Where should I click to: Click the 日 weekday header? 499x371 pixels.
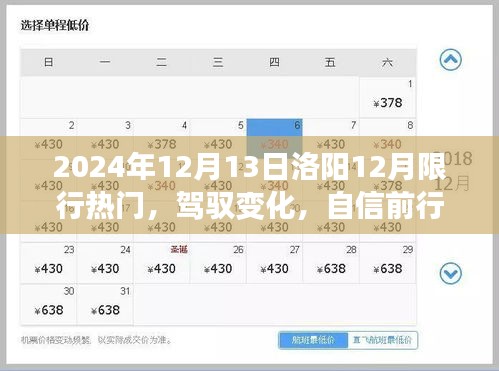(x=48, y=62)
